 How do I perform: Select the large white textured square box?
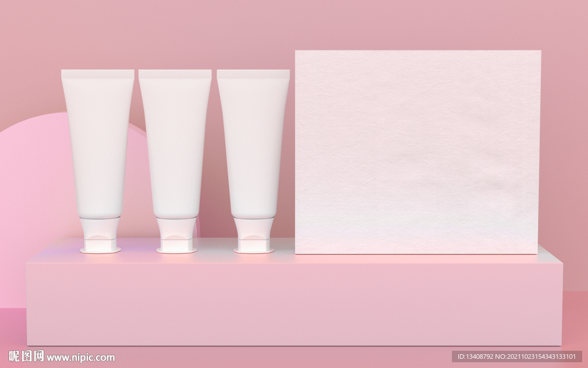(x=417, y=152)
